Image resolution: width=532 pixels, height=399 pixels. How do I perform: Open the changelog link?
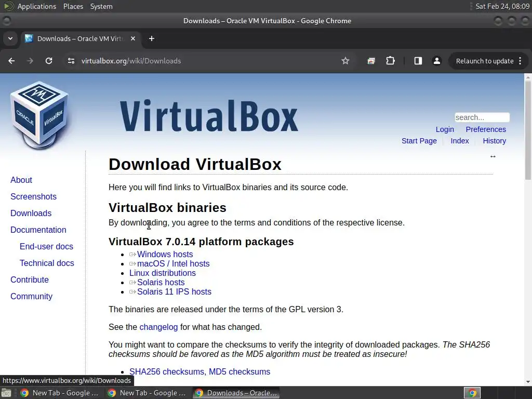[x=158, y=327]
